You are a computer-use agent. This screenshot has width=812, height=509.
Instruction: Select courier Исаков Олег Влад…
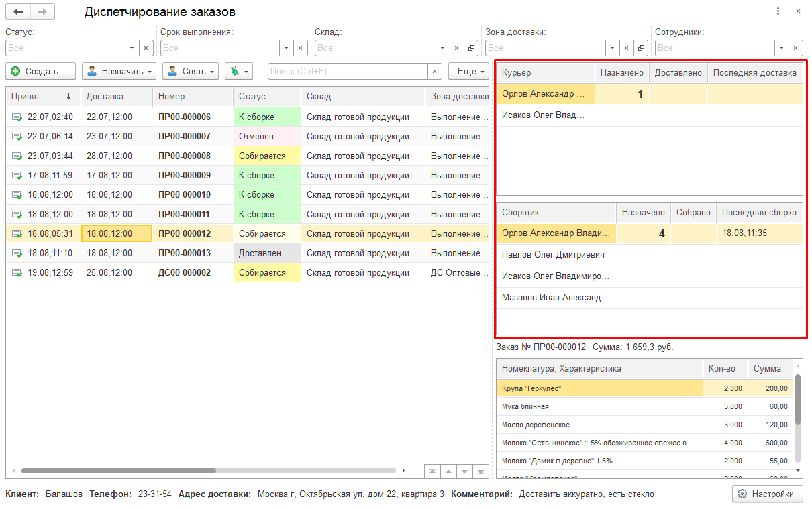click(x=649, y=115)
